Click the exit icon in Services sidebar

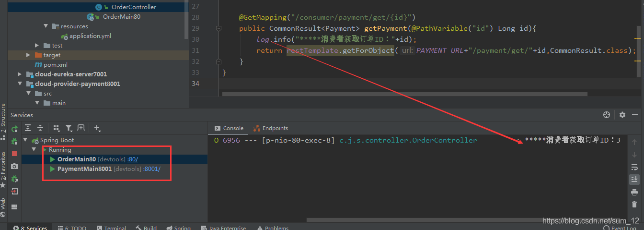point(14,191)
